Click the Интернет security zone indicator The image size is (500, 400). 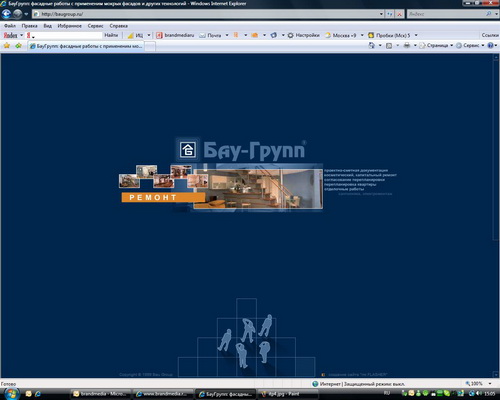coord(359,384)
